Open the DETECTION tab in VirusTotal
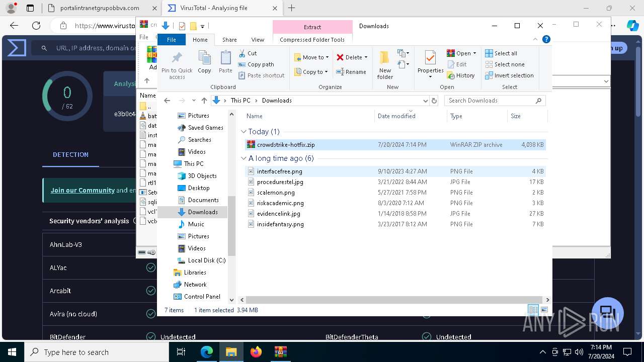The width and height of the screenshot is (644, 362). coord(70,155)
